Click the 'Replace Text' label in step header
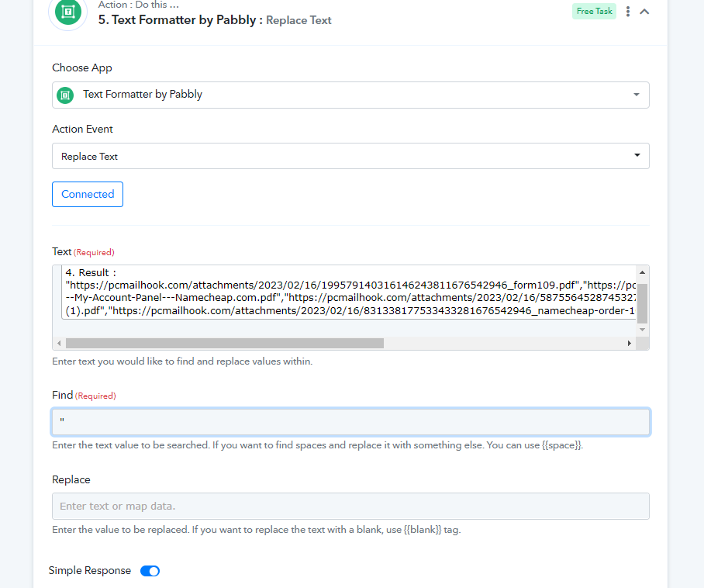The image size is (704, 588). pyautogui.click(x=299, y=20)
